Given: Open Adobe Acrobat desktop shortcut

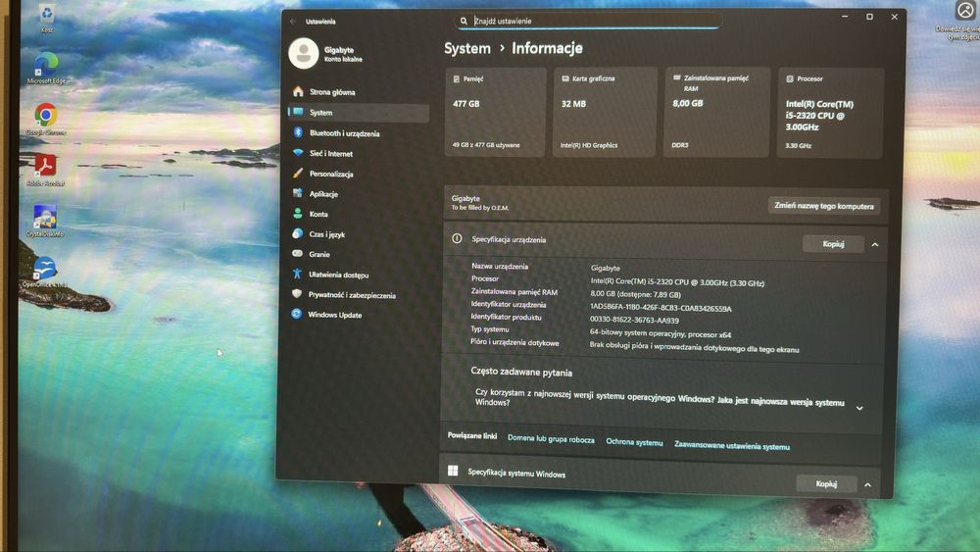Looking at the screenshot, I should click(45, 170).
